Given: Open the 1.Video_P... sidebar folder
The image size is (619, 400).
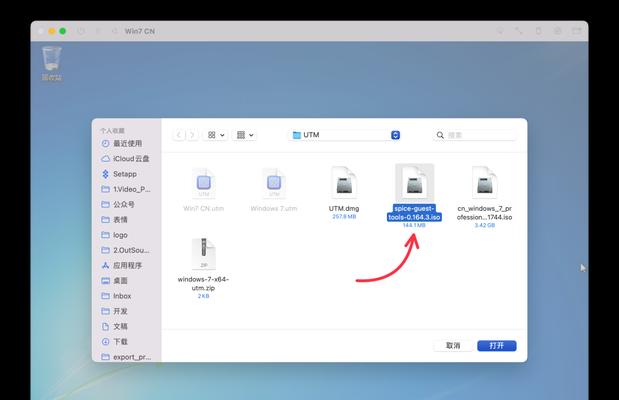Looking at the screenshot, I should click(126, 189).
